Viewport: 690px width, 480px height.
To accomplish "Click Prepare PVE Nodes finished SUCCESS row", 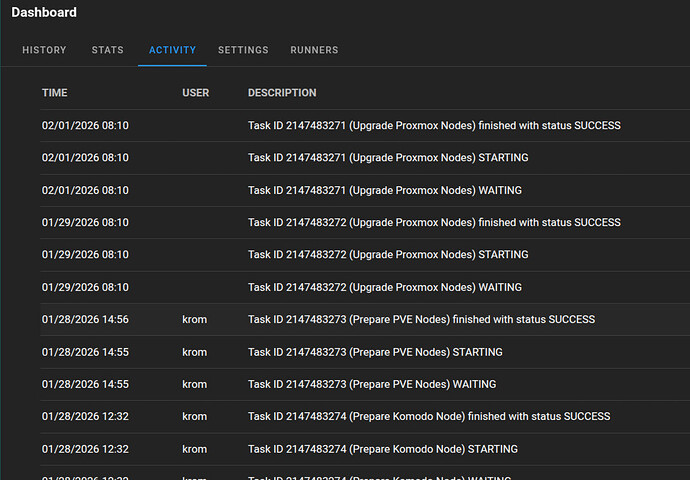I will 421,320.
